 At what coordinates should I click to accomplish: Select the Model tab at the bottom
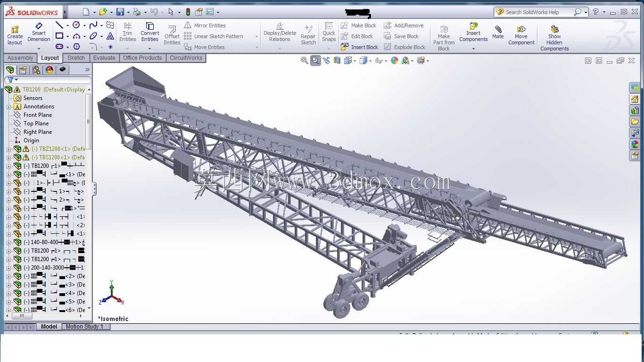tap(49, 327)
